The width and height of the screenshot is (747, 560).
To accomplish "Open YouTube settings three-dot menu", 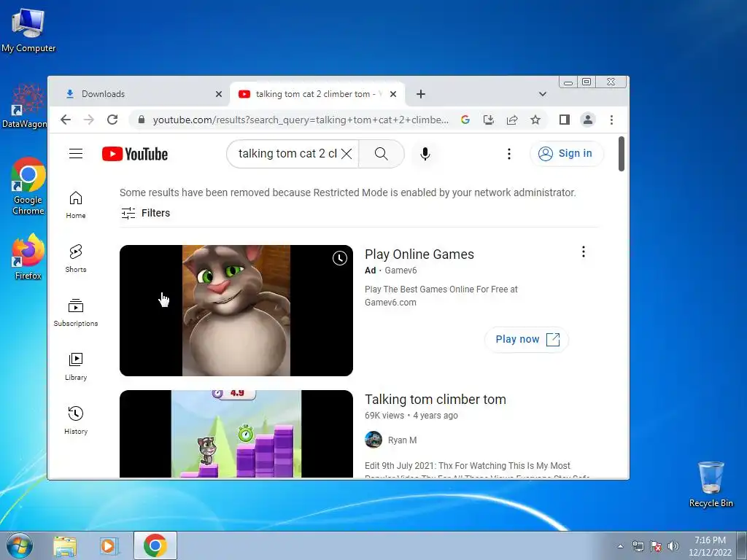I will point(508,154).
